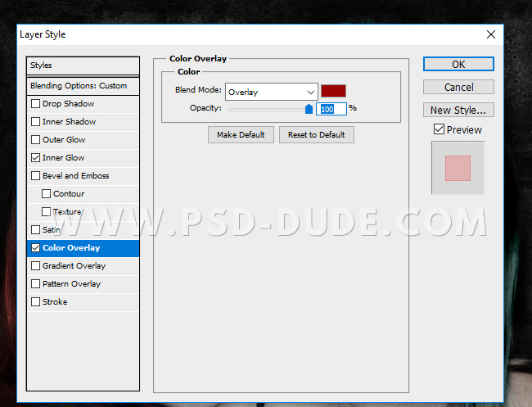Viewport: 532px width, 407px height.
Task: Click the Cancel button
Action: pyautogui.click(x=458, y=88)
